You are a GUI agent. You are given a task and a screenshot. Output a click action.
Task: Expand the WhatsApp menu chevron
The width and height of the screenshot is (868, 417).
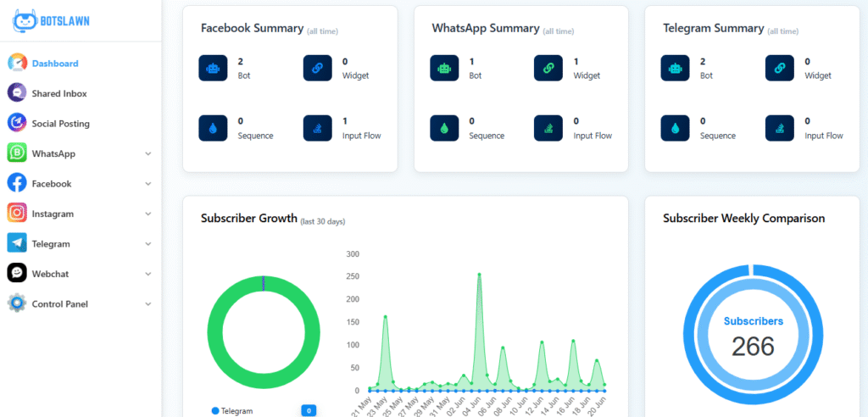[x=148, y=154]
